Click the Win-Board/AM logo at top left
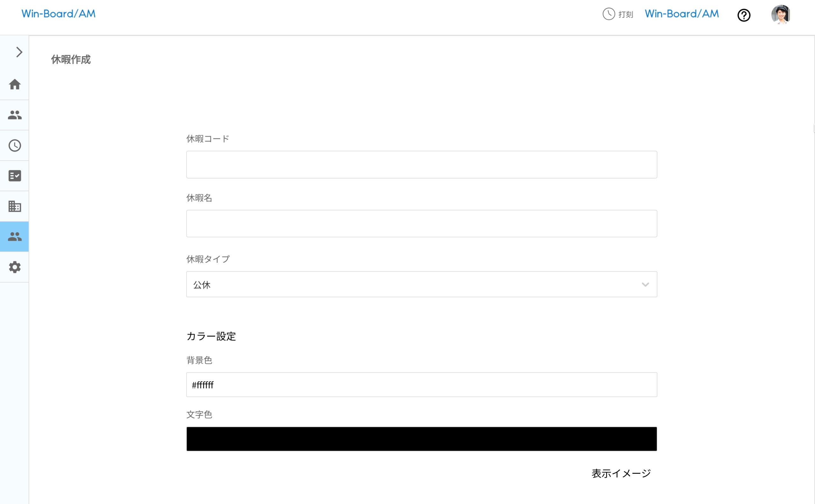Screen dimensions: 815x504 coord(58,14)
